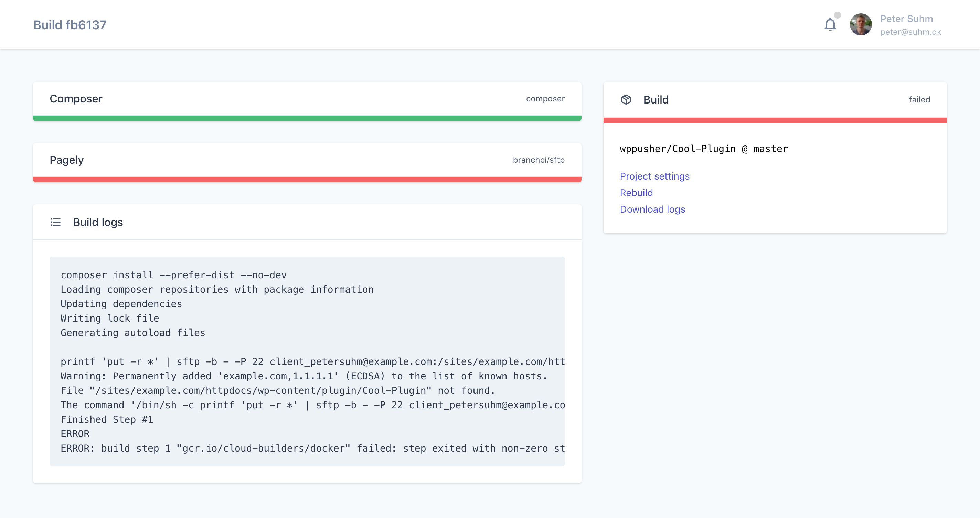Click the 'composer' step type label
The height and width of the screenshot is (518, 980).
pos(545,99)
